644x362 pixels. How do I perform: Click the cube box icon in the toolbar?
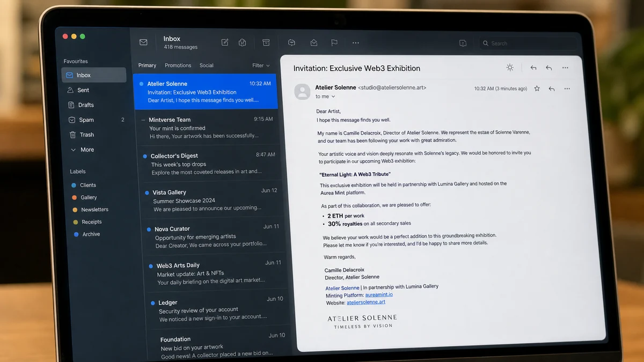(242, 42)
